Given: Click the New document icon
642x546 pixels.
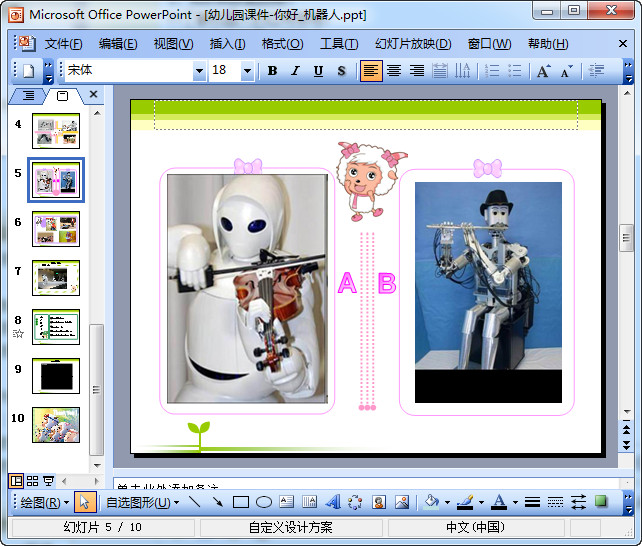Looking at the screenshot, I should click(28, 71).
